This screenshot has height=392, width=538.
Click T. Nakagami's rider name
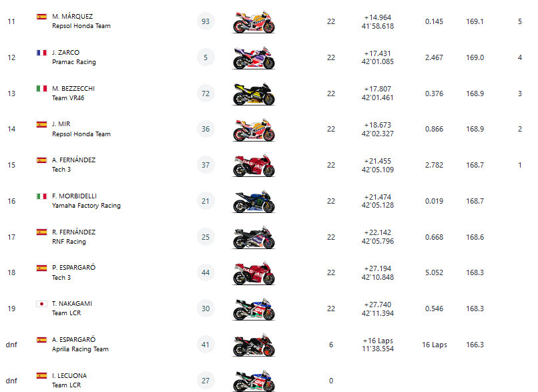pyautogui.click(x=72, y=303)
